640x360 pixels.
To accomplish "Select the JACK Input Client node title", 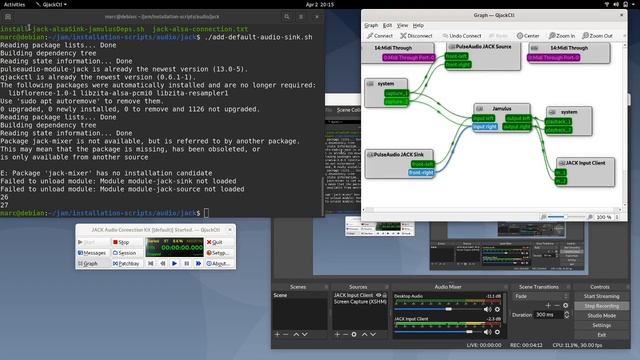I will (x=585, y=163).
